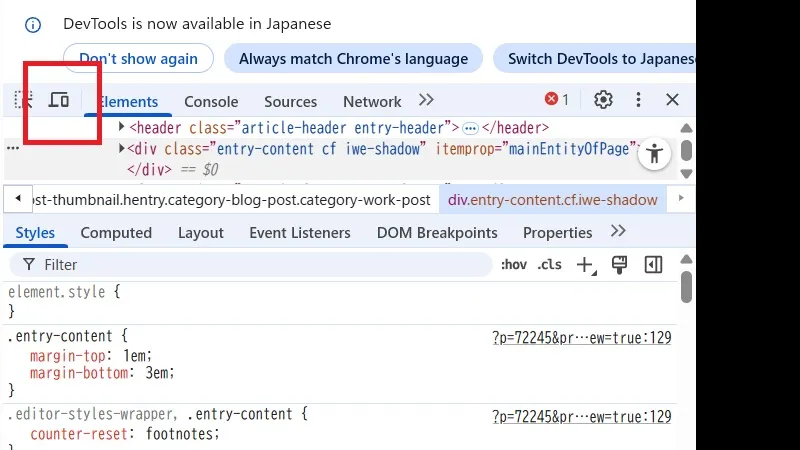Click Don't show again button
This screenshot has width=800, height=450.
(x=138, y=59)
